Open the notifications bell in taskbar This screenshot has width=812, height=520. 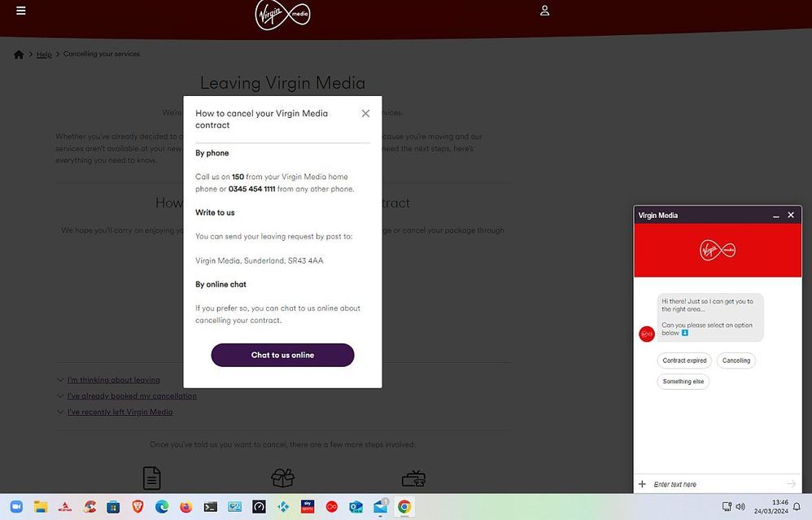click(797, 506)
